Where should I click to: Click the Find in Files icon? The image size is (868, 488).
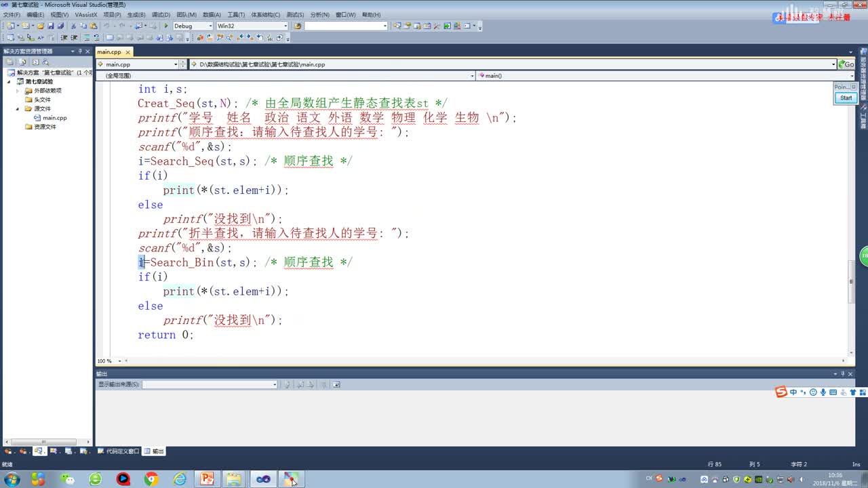[x=298, y=26]
